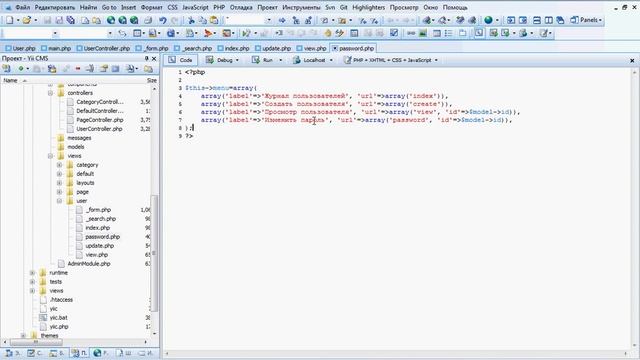Screen dimensions: 640x360
Task: Select AdminModule.php in project tree
Action: click(89, 264)
